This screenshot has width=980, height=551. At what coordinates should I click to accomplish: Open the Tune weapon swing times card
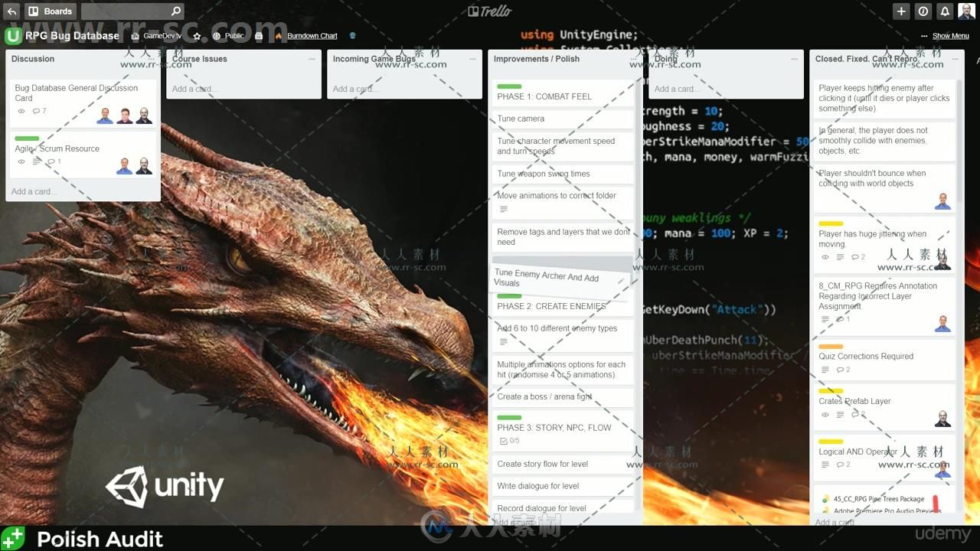click(563, 174)
